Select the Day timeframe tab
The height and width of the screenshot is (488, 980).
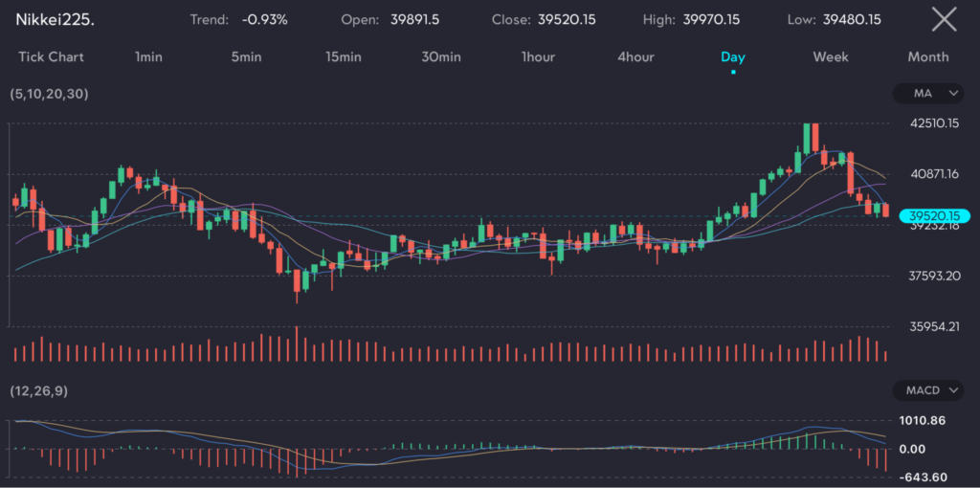point(733,57)
